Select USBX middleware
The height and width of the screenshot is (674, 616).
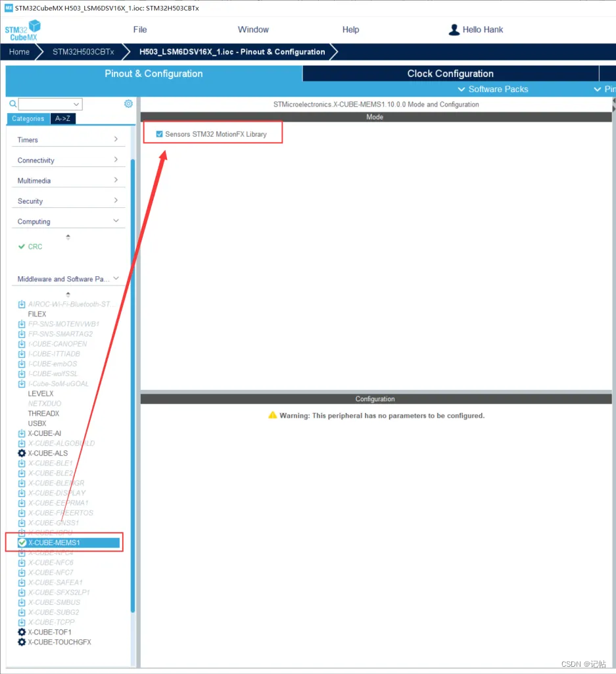(37, 423)
